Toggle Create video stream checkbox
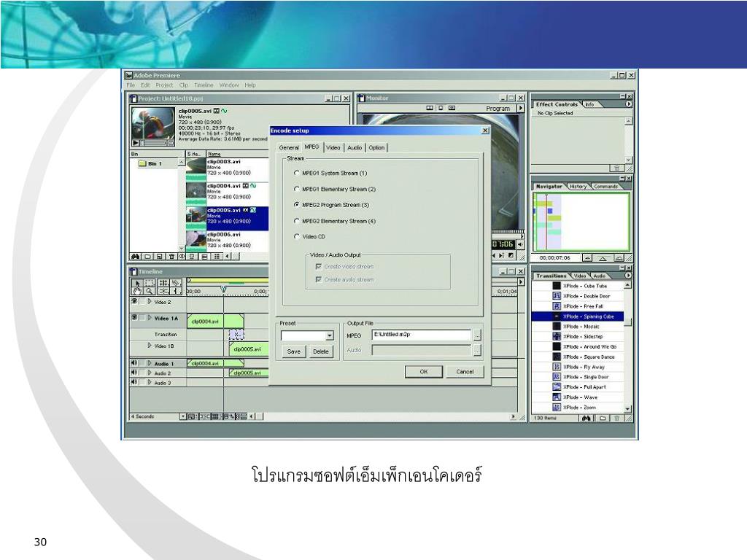 click(x=318, y=267)
